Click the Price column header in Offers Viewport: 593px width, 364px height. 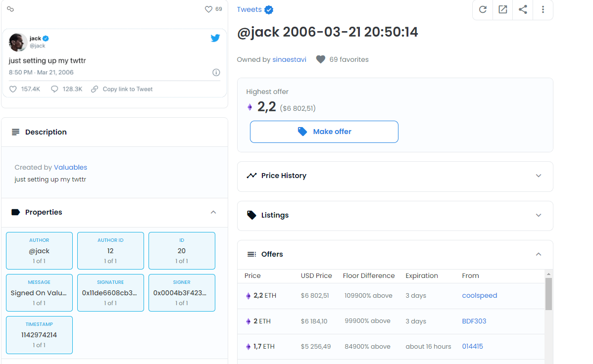point(252,275)
